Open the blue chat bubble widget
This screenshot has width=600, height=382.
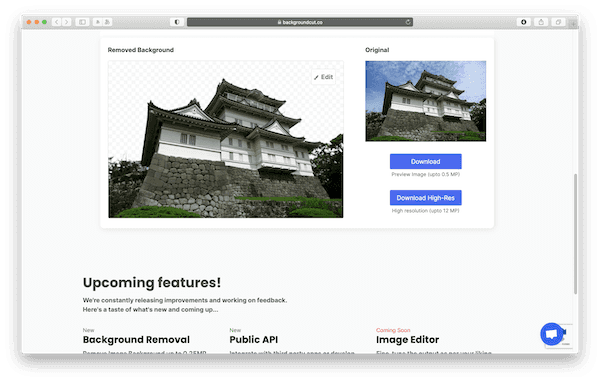[x=551, y=334]
